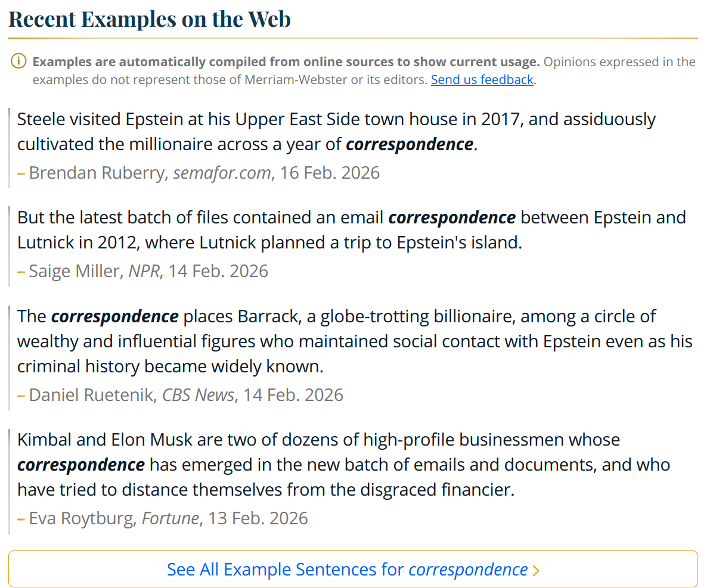Screen dimensions: 713x588
Task: Click the CBS News source citation
Action: [x=198, y=395]
